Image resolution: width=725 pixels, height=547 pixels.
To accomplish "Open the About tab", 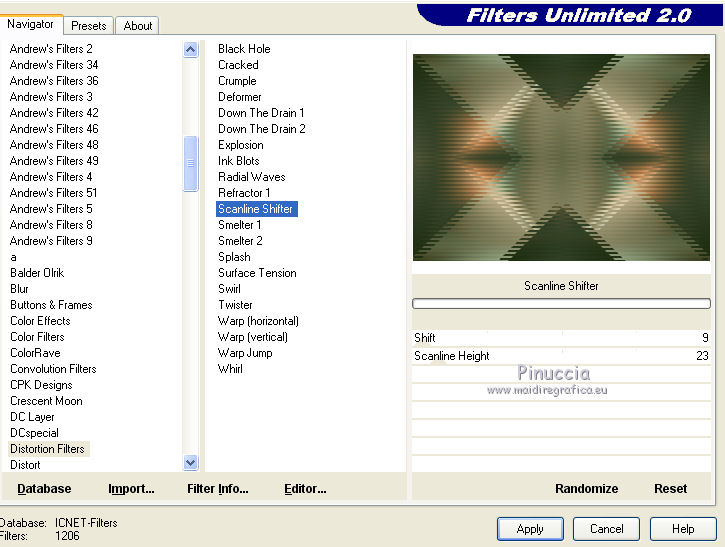I will point(137,26).
